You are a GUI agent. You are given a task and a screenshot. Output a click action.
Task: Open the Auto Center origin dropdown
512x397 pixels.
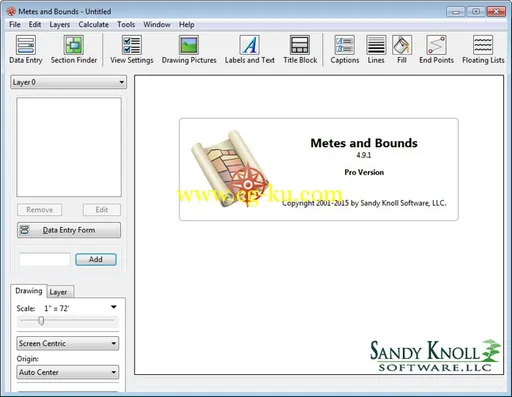click(68, 372)
